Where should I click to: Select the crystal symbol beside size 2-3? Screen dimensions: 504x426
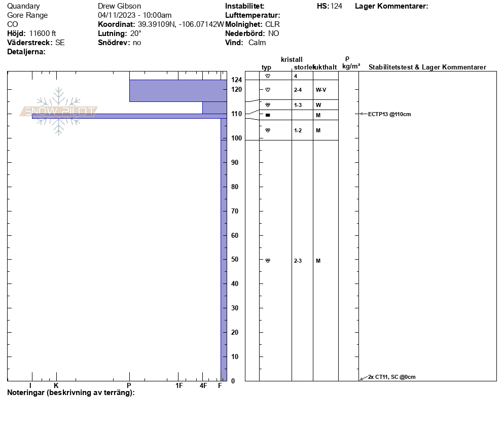(x=268, y=261)
